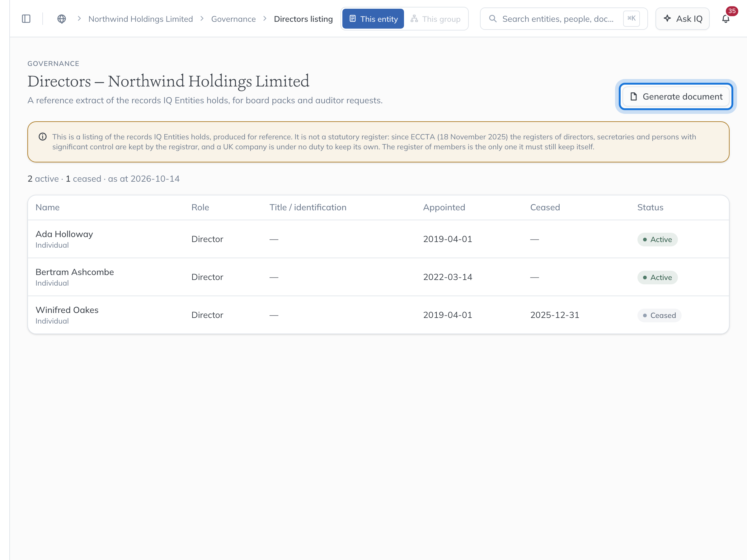Click the search magnifier icon
747x560 pixels.
point(493,19)
